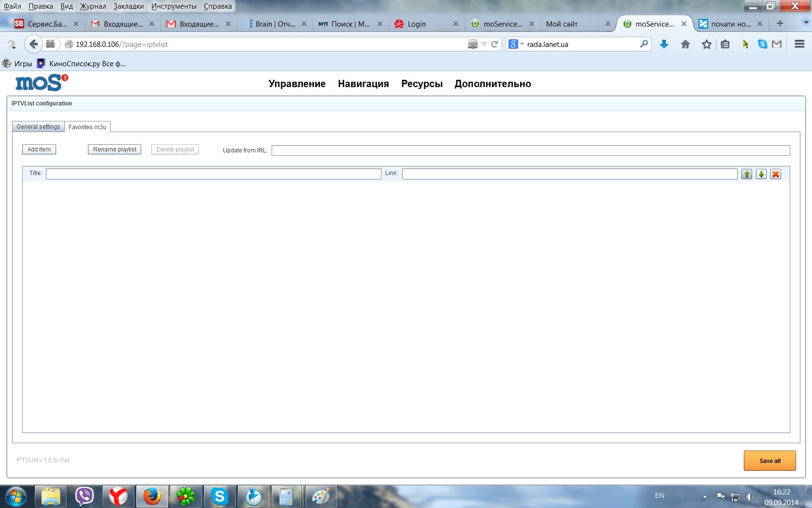
Task: Bookmark this page with star icon
Action: (x=707, y=45)
